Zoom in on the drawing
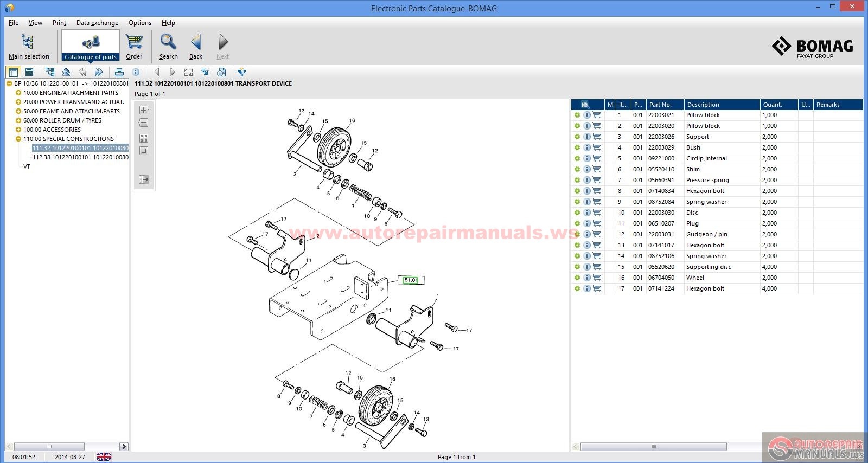This screenshot has width=868, height=463. coord(144,110)
